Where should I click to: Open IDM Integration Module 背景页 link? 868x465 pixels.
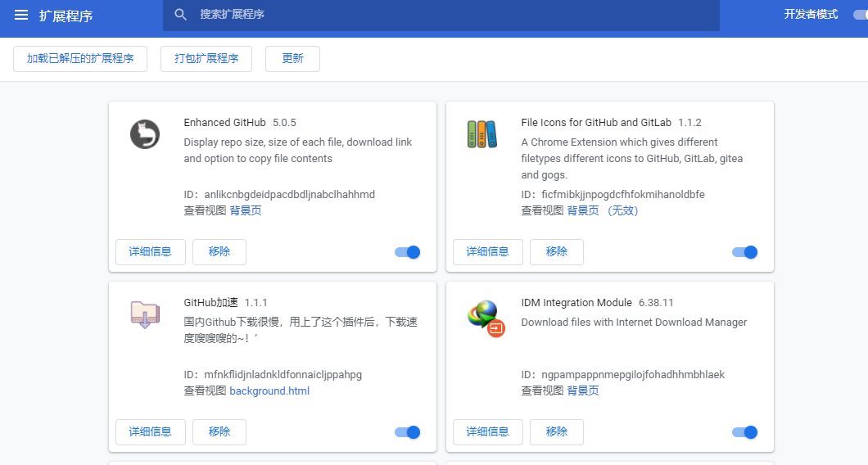583,391
